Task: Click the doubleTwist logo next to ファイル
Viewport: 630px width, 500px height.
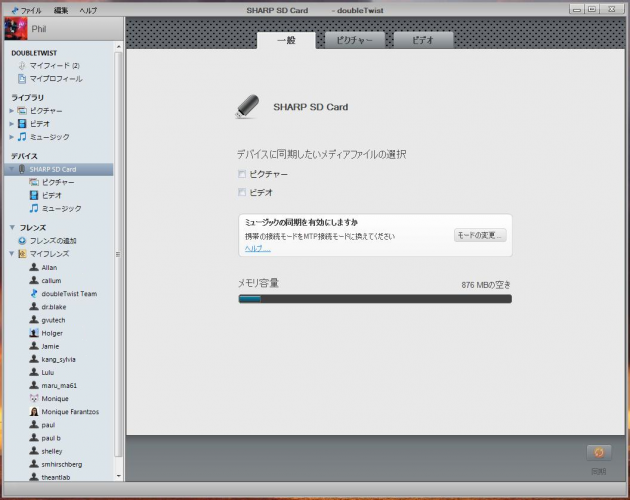Action: (15, 10)
